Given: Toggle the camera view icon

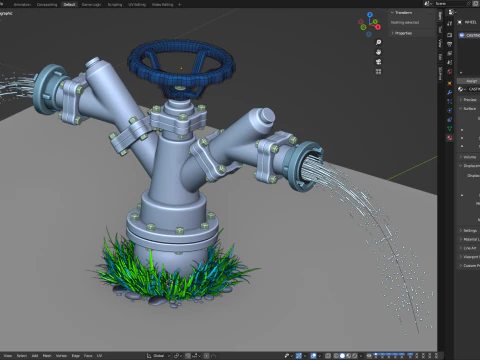Looking at the screenshot, I should click(378, 62).
